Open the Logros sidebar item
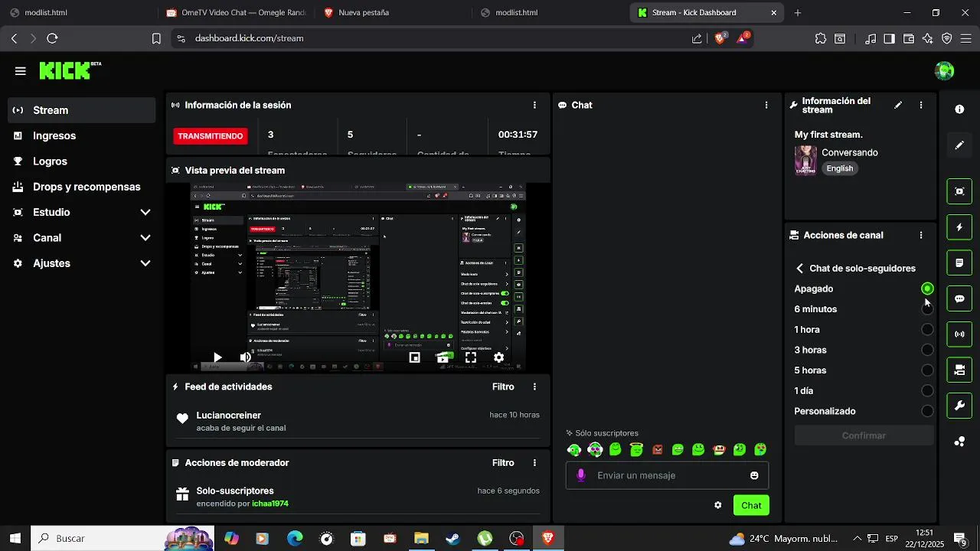Screen dimensions: 980x551 click(82, 161)
